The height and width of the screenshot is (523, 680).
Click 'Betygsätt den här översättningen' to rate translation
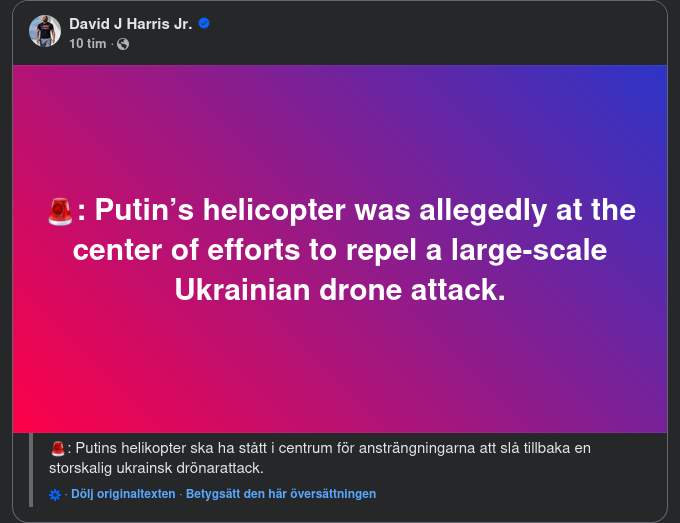[x=281, y=494]
